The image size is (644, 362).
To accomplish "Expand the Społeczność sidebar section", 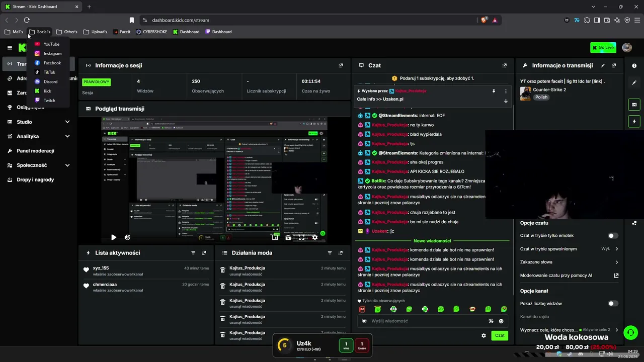I will coord(67,165).
